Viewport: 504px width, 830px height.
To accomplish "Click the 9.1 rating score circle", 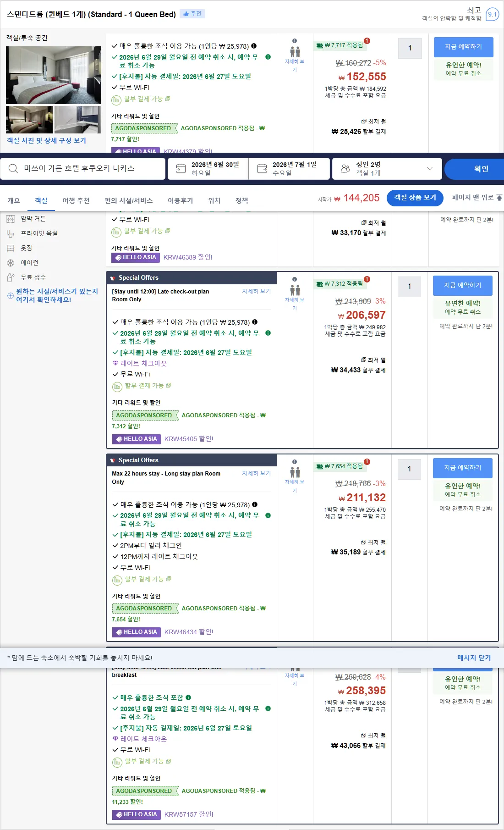I will (x=492, y=14).
